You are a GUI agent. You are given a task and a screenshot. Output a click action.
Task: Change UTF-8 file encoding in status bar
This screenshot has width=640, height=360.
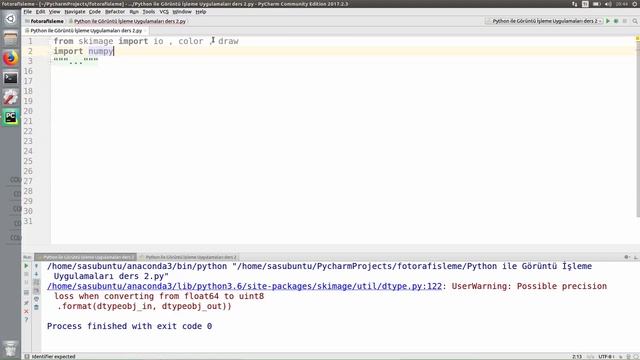[x=605, y=357]
